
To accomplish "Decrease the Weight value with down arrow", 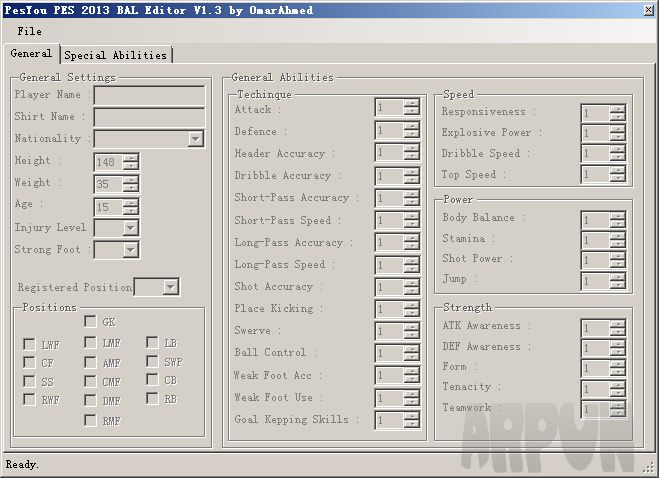I will click(x=131, y=188).
